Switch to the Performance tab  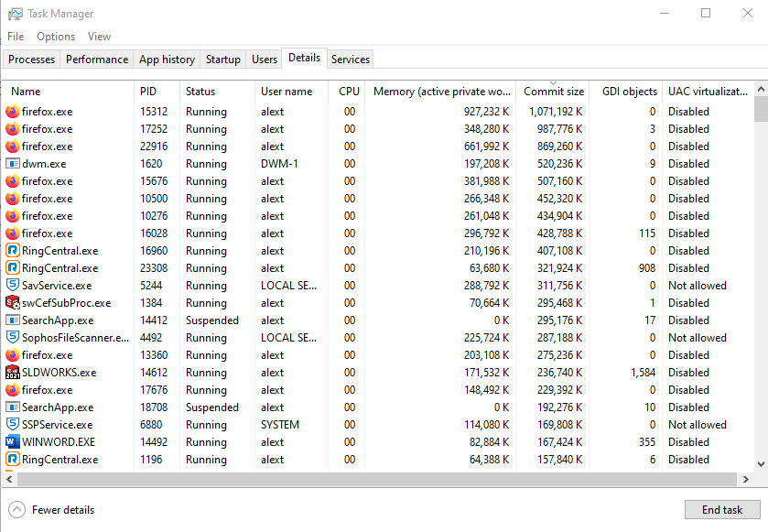click(x=97, y=60)
